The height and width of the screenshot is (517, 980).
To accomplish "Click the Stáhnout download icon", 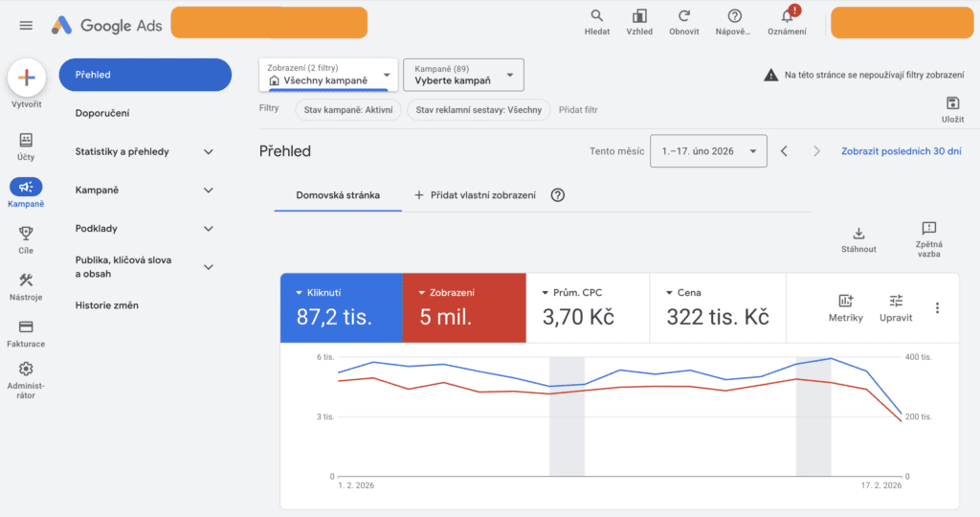I will pyautogui.click(x=858, y=234).
